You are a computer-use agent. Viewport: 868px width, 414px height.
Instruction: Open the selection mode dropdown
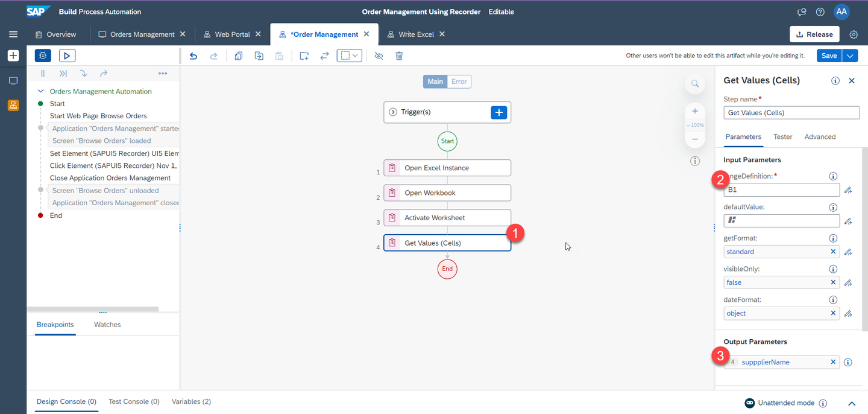tap(350, 56)
